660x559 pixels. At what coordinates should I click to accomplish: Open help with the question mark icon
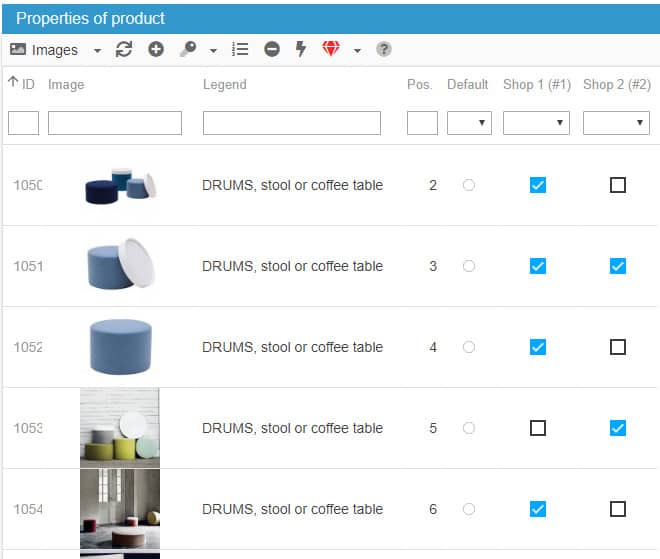click(383, 49)
